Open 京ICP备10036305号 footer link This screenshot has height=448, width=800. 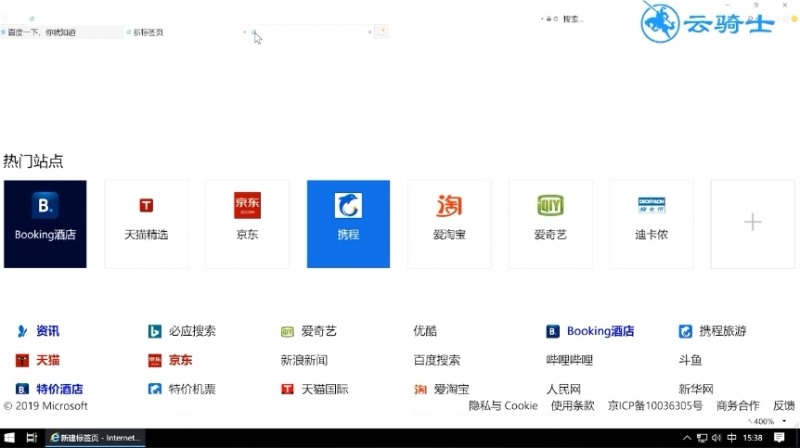click(655, 406)
